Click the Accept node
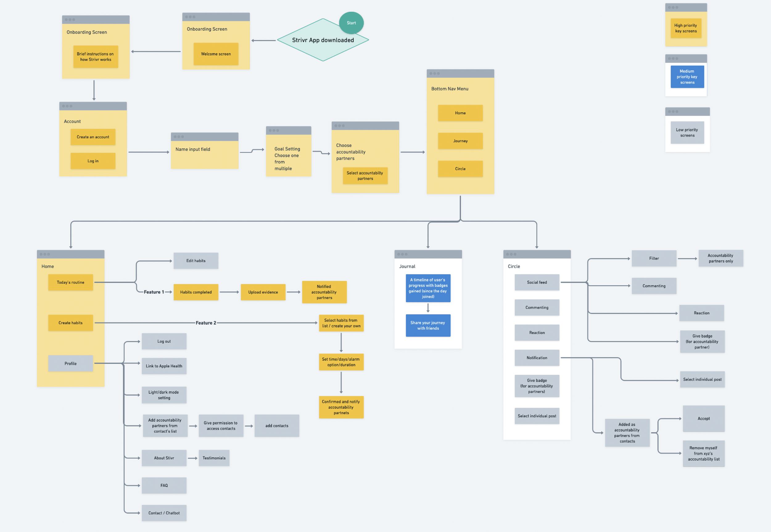 pyautogui.click(x=703, y=419)
